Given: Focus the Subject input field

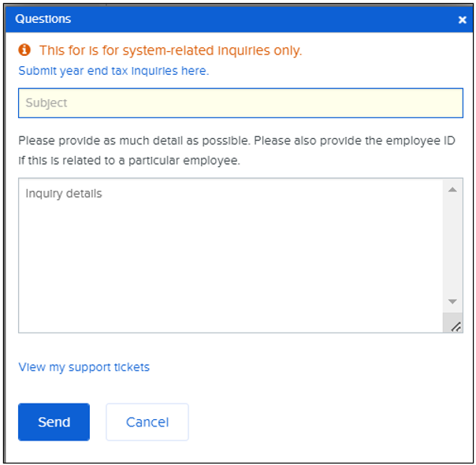Looking at the screenshot, I should pyautogui.click(x=240, y=102).
